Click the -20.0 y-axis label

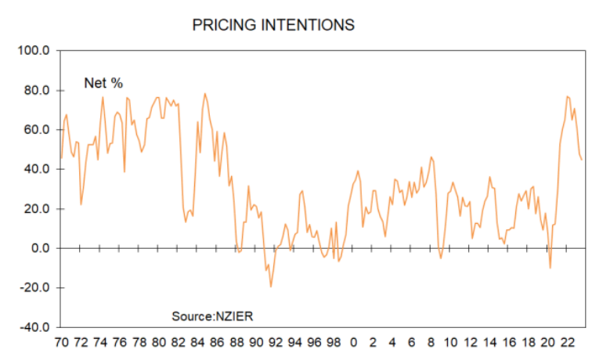[x=36, y=288]
